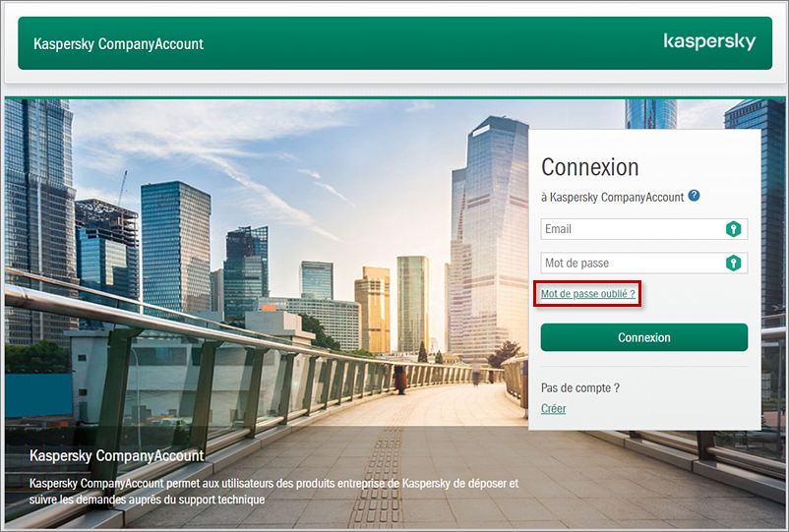Focus the Email input field
789x532 pixels.
pyautogui.click(x=644, y=229)
